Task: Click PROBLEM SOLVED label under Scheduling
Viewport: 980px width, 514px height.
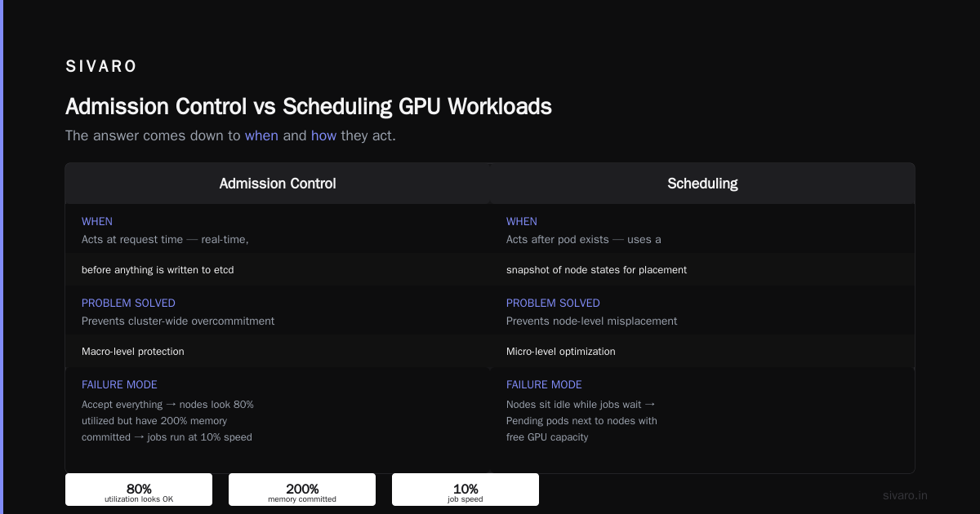Action: [x=553, y=303]
